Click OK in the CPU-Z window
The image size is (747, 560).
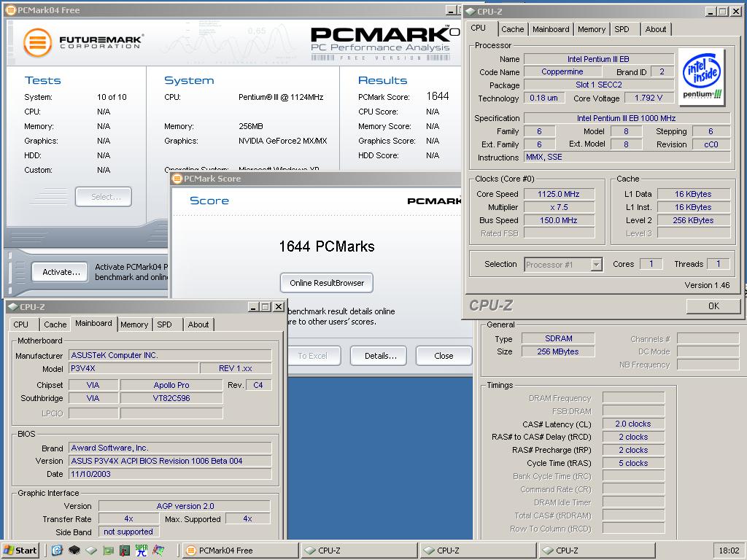tap(713, 306)
